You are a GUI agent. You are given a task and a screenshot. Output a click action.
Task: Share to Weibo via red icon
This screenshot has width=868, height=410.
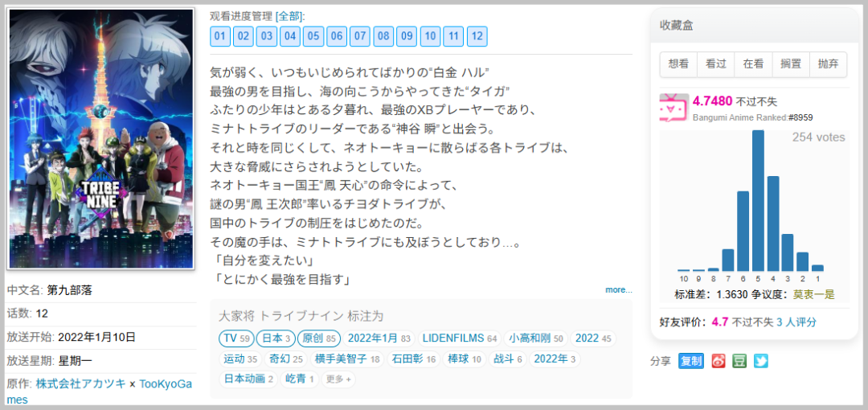point(719,361)
